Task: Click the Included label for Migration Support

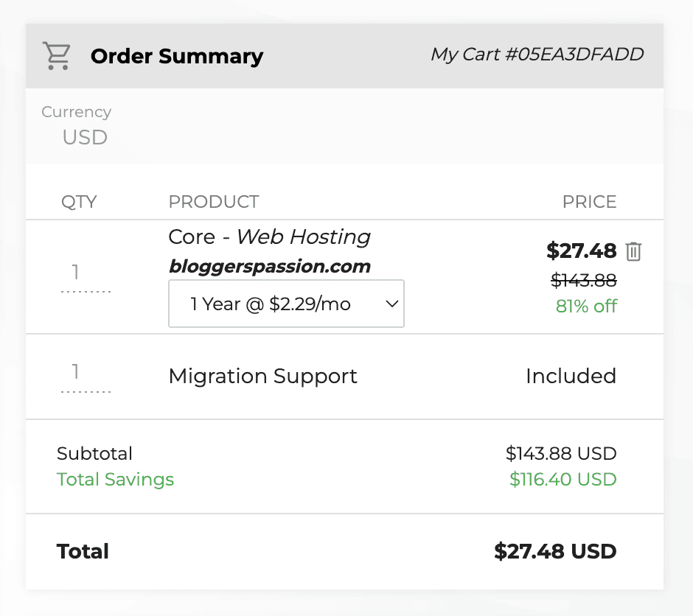Action: tap(571, 376)
